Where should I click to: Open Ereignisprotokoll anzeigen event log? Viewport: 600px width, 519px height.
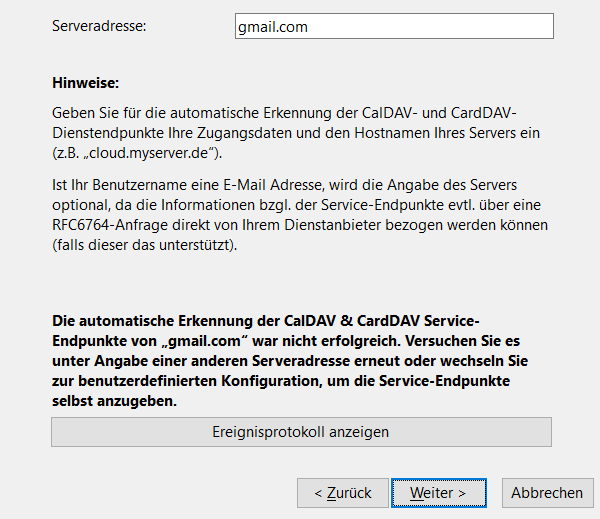[x=301, y=432]
